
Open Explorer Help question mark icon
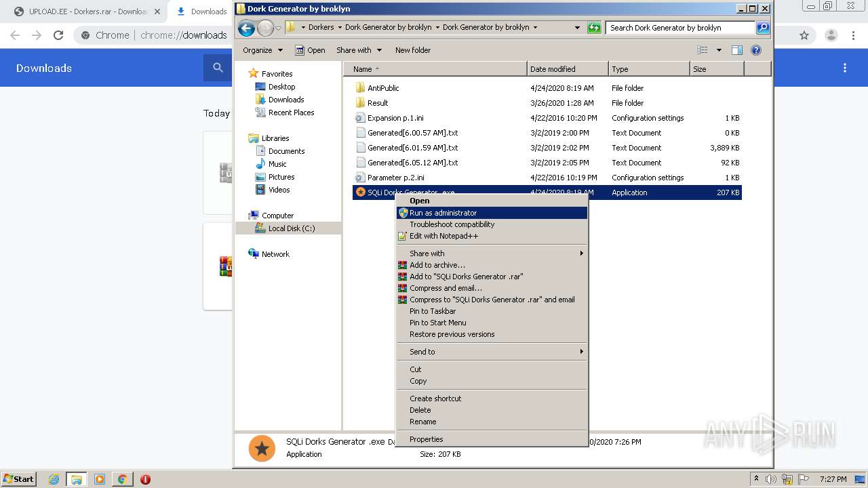(756, 50)
